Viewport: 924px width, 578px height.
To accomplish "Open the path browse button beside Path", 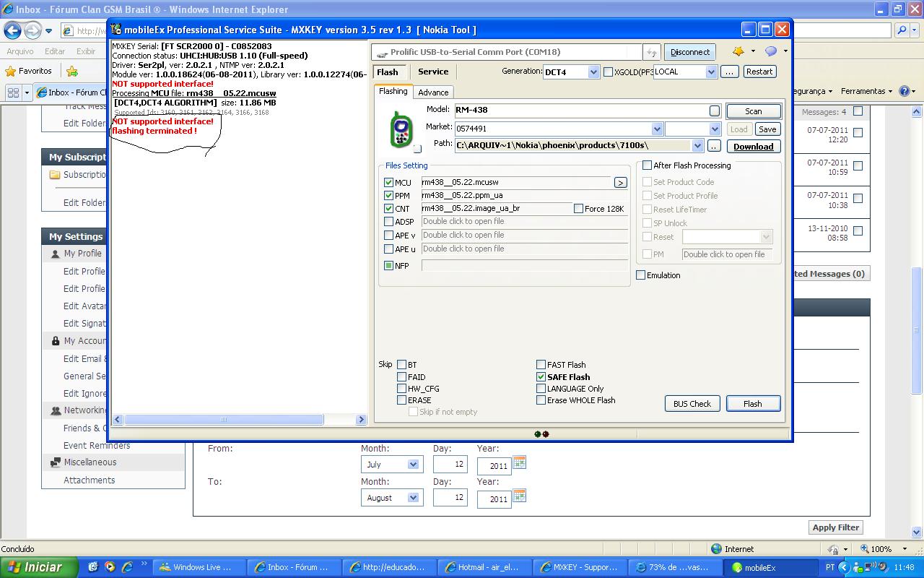I will coord(714,146).
